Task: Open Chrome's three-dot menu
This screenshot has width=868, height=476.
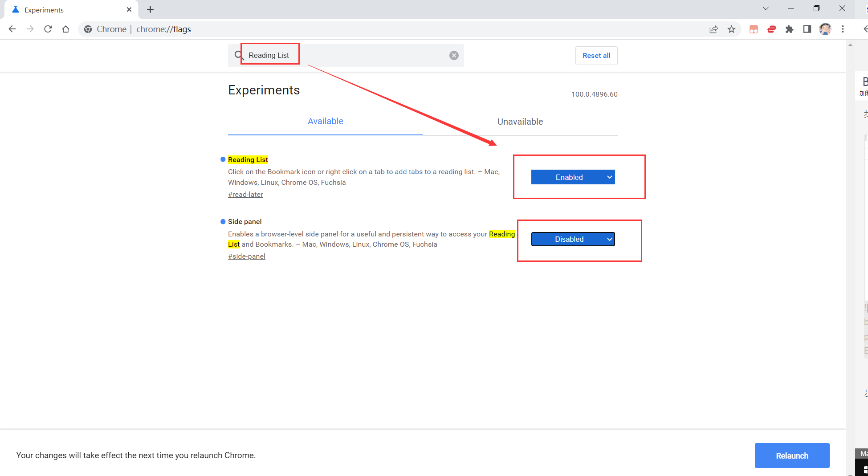Action: (x=843, y=29)
